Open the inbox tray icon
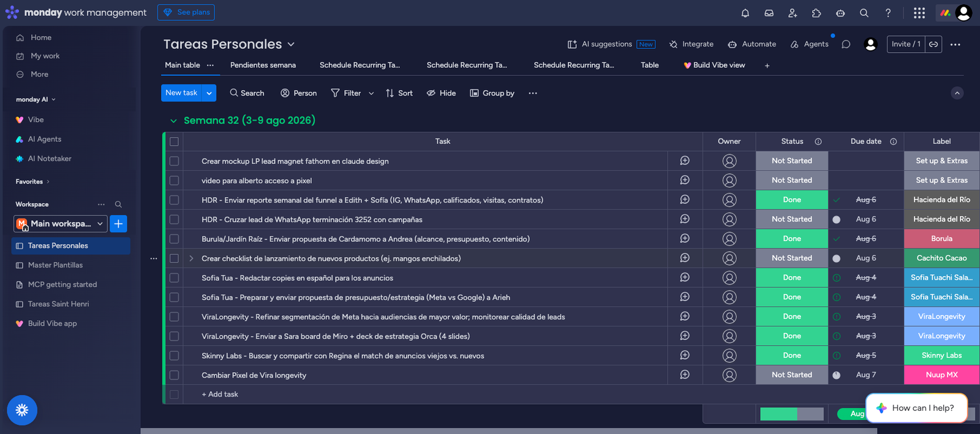 pos(769,13)
